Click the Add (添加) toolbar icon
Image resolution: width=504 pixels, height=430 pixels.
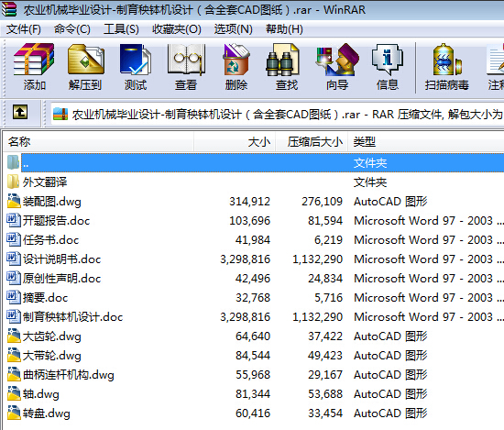point(34,61)
